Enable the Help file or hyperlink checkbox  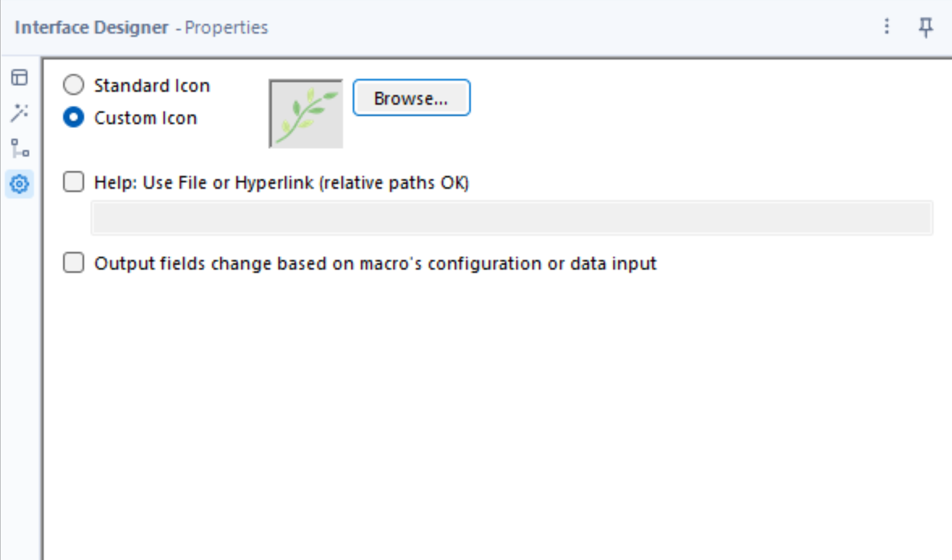(x=74, y=182)
